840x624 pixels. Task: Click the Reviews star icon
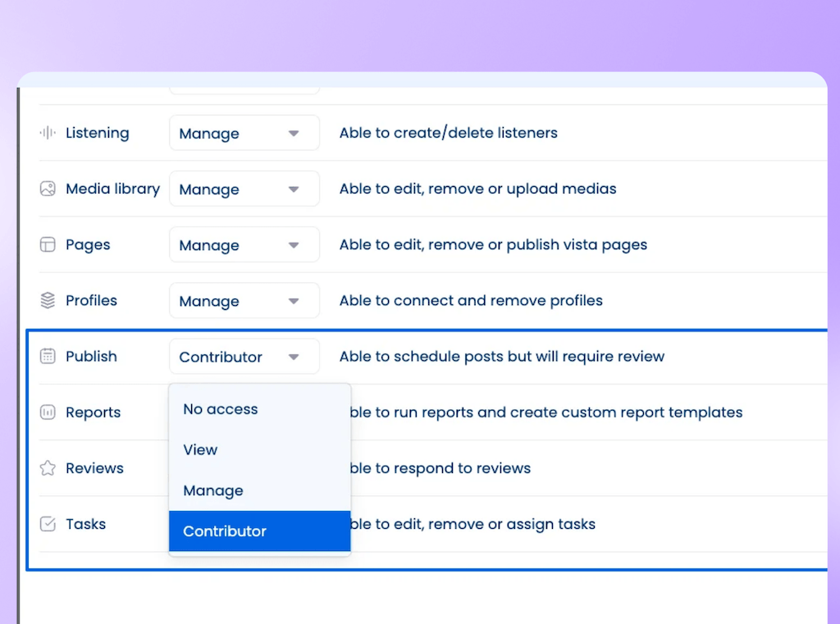pyautogui.click(x=48, y=468)
